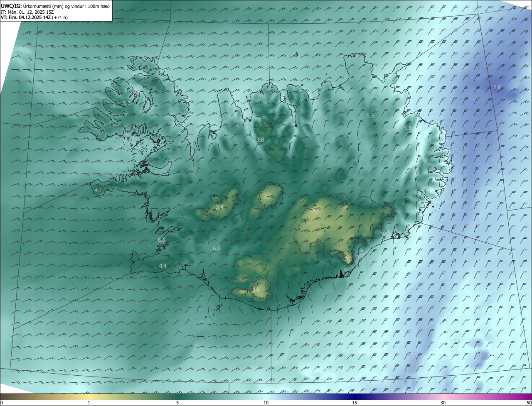This screenshot has height=406, width=532.
Task: Click the 2.7 value on the central glacier
Action: click(267, 196)
